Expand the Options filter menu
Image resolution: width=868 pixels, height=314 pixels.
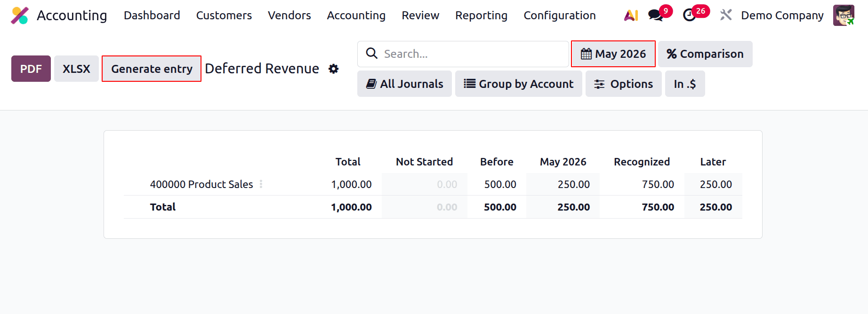623,84
